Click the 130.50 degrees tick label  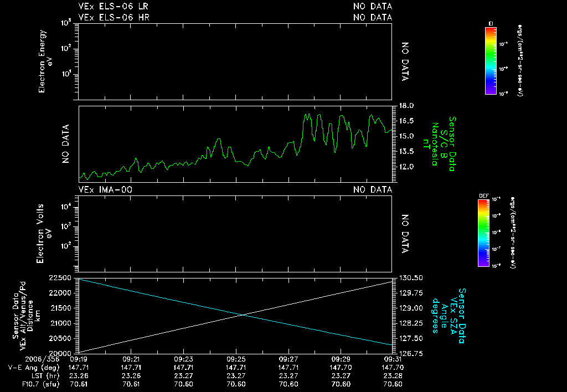411,278
